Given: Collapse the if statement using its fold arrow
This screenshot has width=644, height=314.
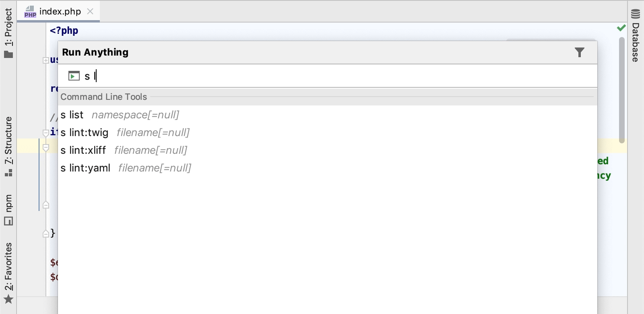Looking at the screenshot, I should pos(45,132).
